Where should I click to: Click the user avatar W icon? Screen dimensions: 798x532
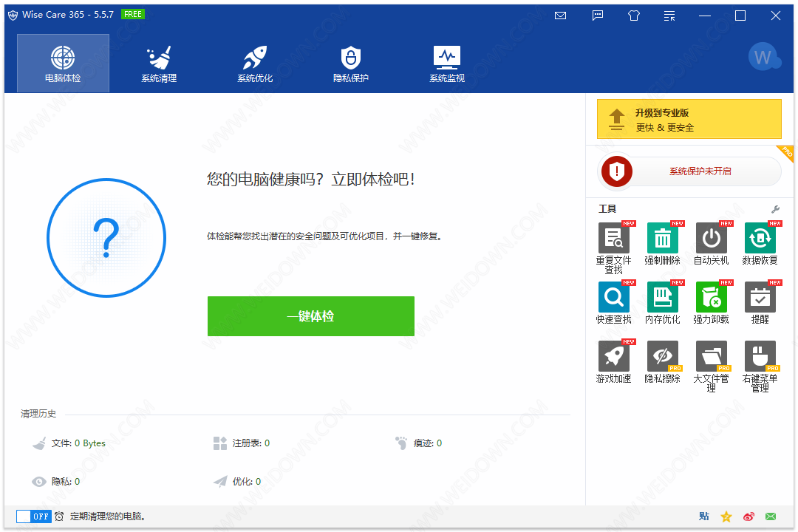pyautogui.click(x=764, y=56)
